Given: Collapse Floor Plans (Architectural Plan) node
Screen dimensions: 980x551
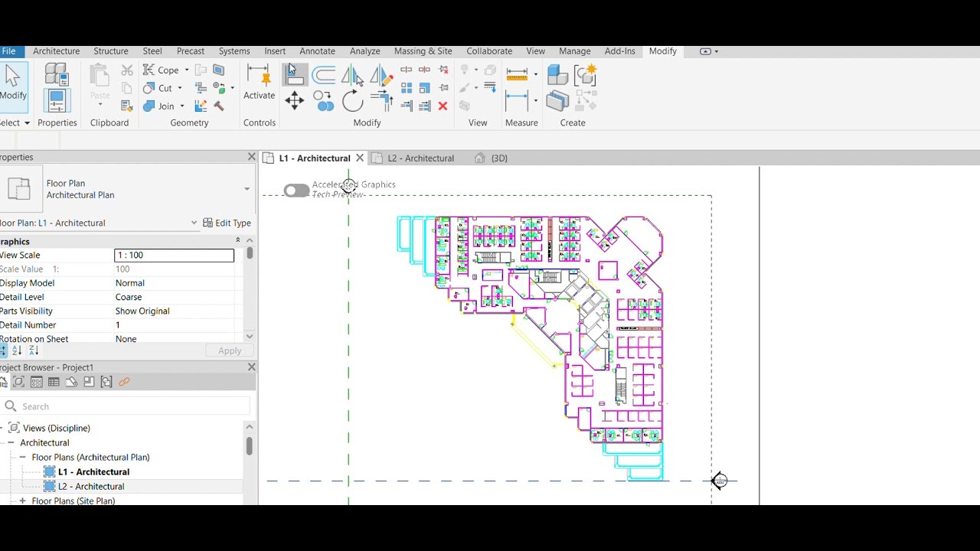Looking at the screenshot, I should point(23,457).
